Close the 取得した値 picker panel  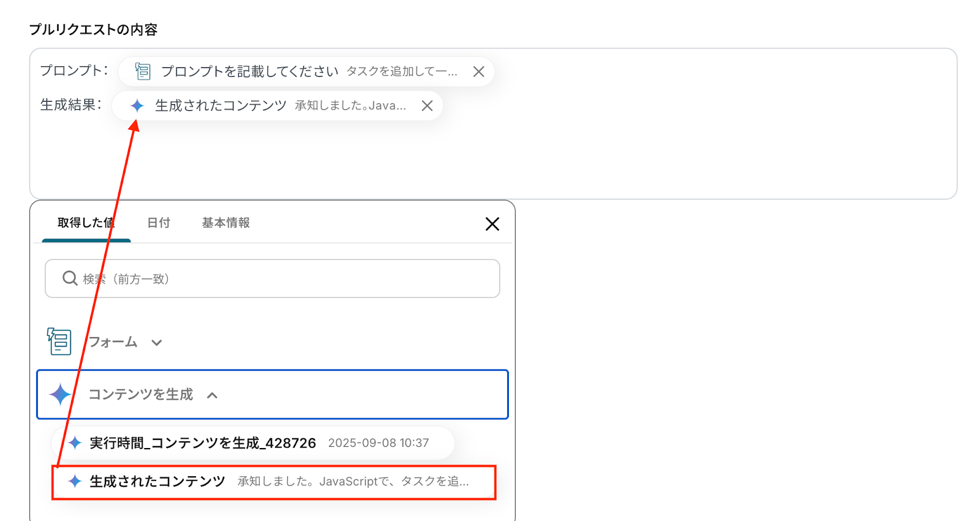(492, 224)
